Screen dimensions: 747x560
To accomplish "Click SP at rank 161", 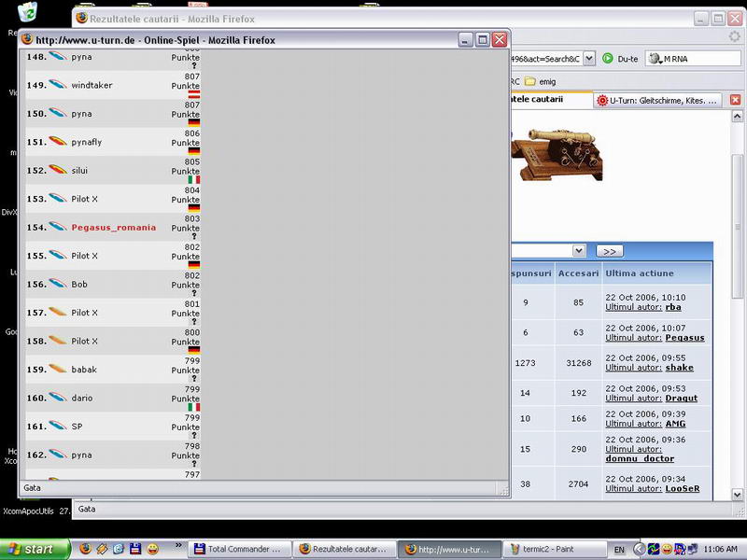I will tap(77, 427).
